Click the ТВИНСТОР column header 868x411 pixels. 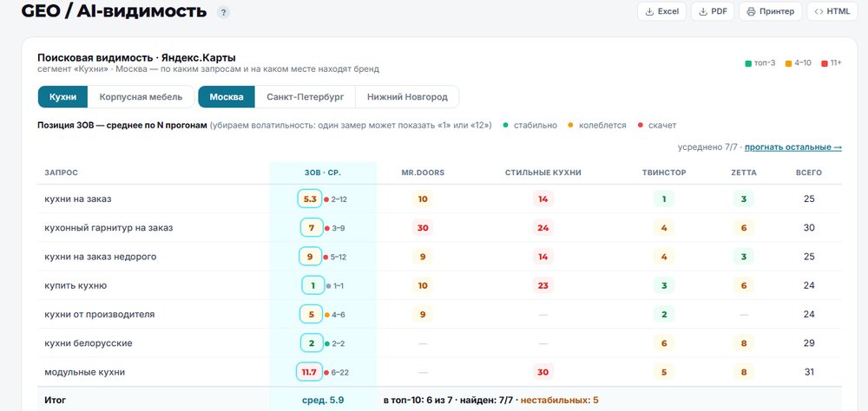(664, 173)
